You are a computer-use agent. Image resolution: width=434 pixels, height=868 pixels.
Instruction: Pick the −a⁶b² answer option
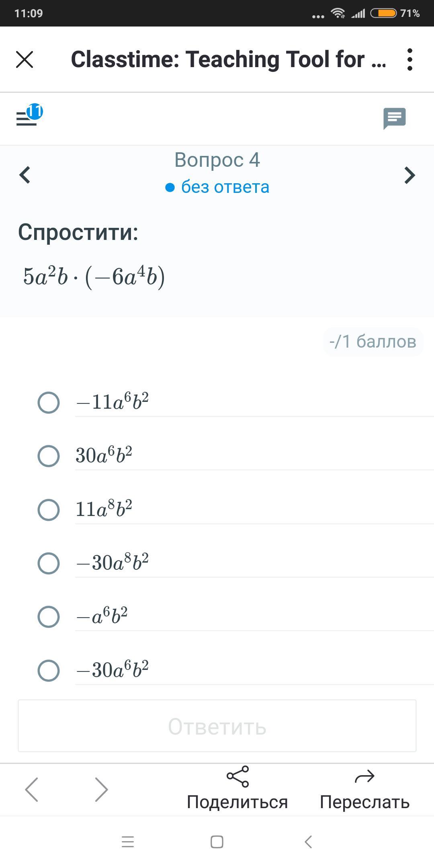(x=49, y=616)
